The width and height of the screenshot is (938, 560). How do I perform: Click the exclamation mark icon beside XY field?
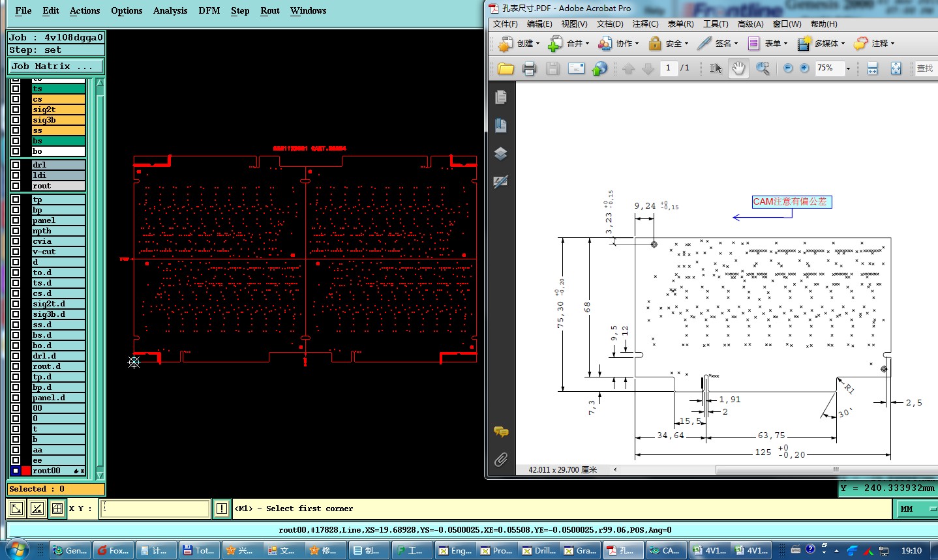click(222, 508)
